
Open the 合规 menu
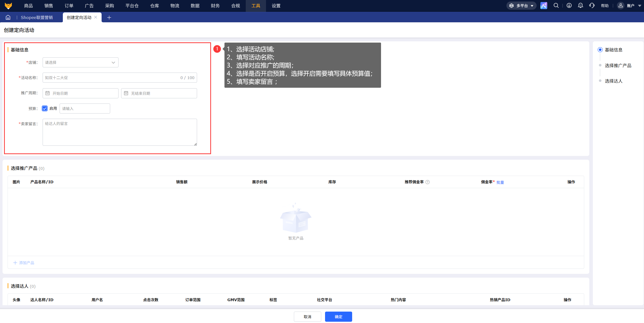236,6
